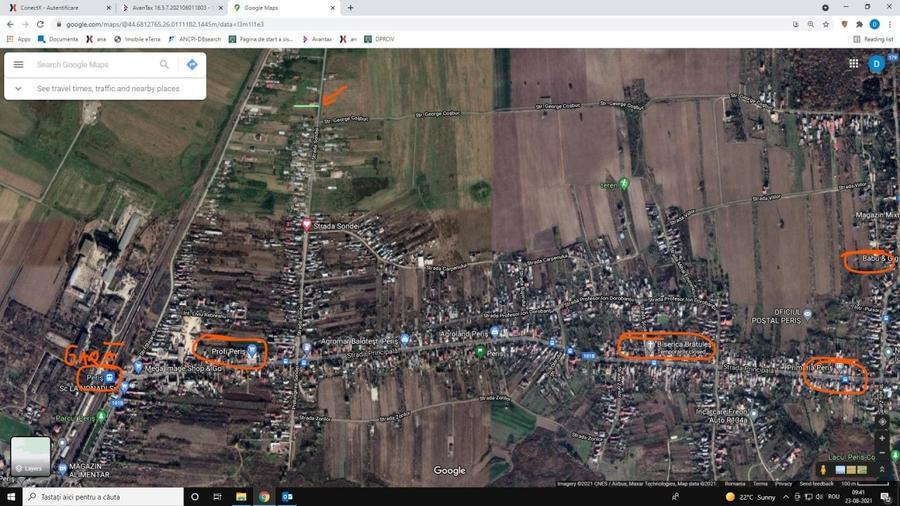Click the Windows taskbar search box
900x506 pixels.
tap(103, 497)
